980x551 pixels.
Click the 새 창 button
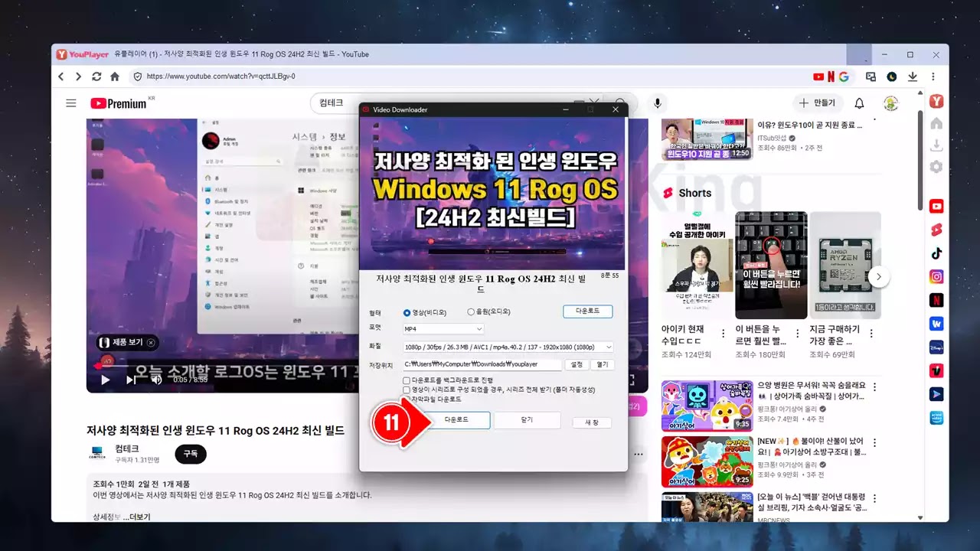(592, 422)
